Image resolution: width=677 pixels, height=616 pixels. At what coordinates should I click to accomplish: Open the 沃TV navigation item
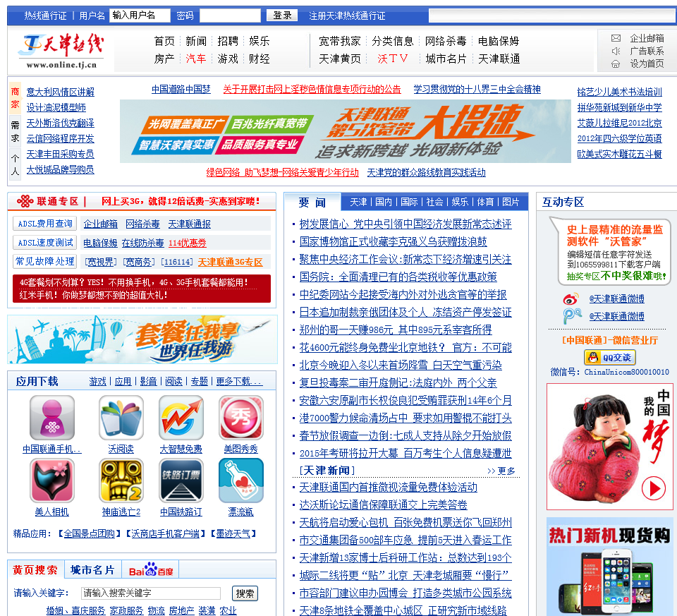(393, 59)
